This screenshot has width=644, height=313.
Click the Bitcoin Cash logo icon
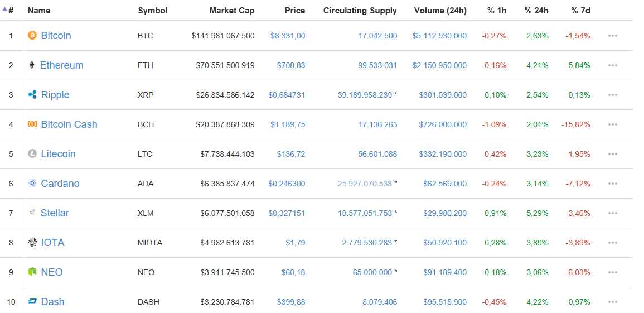[x=32, y=124]
